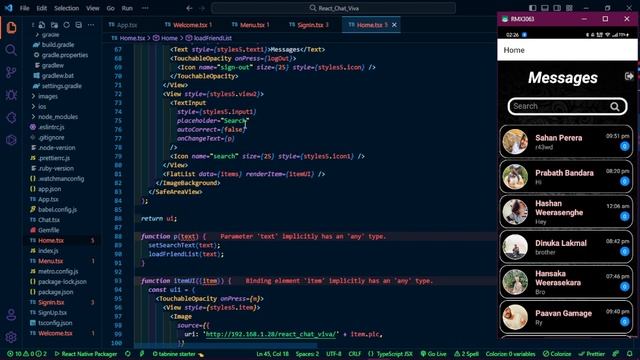
Task: Close the Home.tsx editor tab
Action: coord(394,25)
